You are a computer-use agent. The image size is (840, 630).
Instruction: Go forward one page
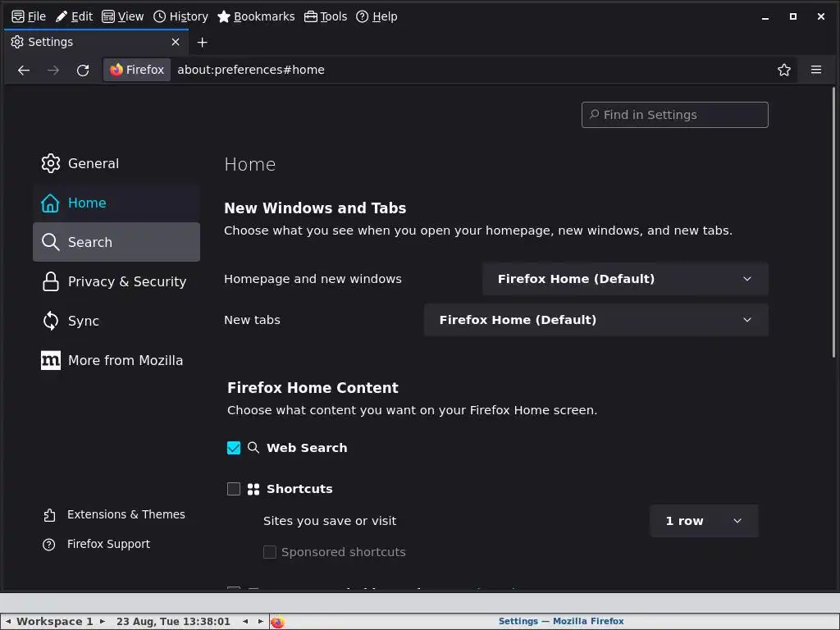tap(53, 71)
